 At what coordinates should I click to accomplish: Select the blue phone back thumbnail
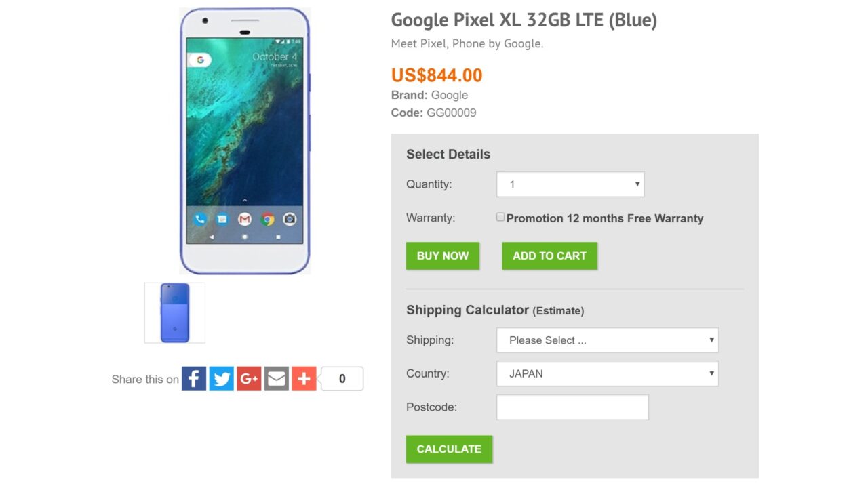pyautogui.click(x=175, y=312)
